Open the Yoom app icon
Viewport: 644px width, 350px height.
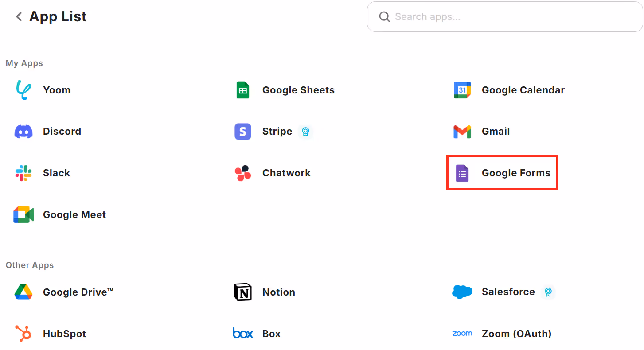(23, 90)
